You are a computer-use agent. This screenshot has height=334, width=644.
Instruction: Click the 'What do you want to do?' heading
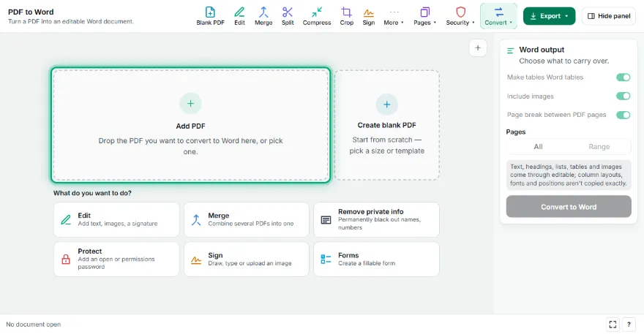pyautogui.click(x=92, y=193)
